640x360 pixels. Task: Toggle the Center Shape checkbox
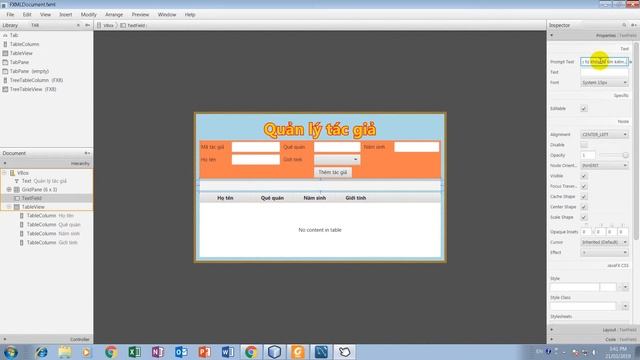coord(584,207)
